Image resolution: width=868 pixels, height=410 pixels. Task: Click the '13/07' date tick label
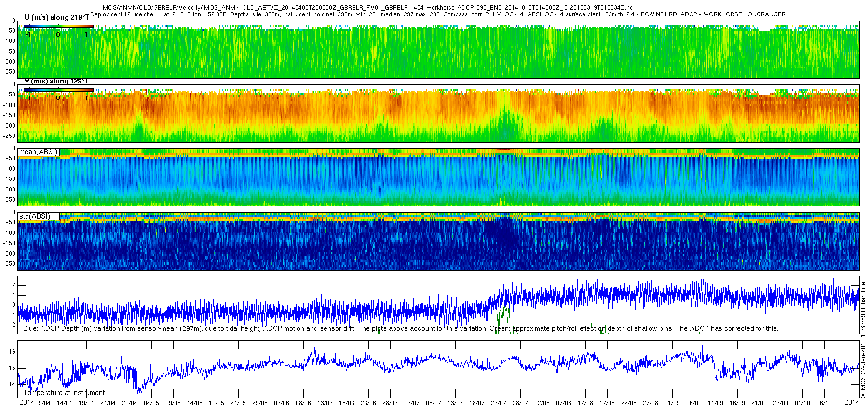click(x=455, y=403)
